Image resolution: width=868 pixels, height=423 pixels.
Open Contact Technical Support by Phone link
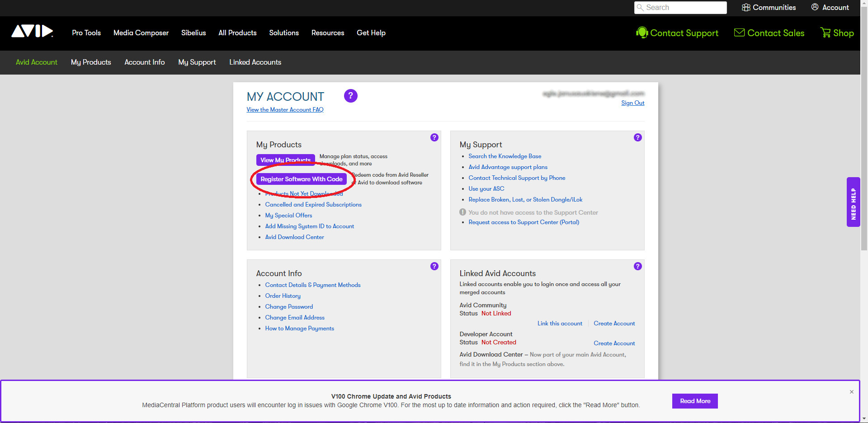(x=517, y=178)
